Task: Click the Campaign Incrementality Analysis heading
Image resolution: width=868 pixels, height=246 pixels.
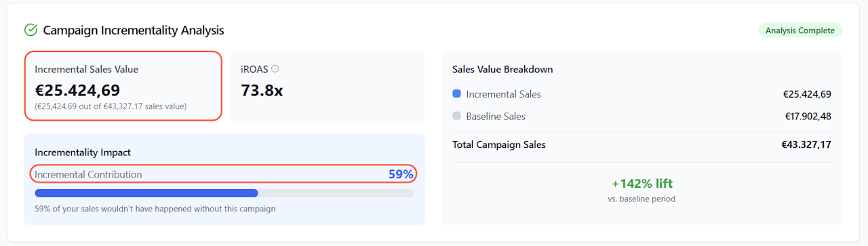Action: point(134,30)
